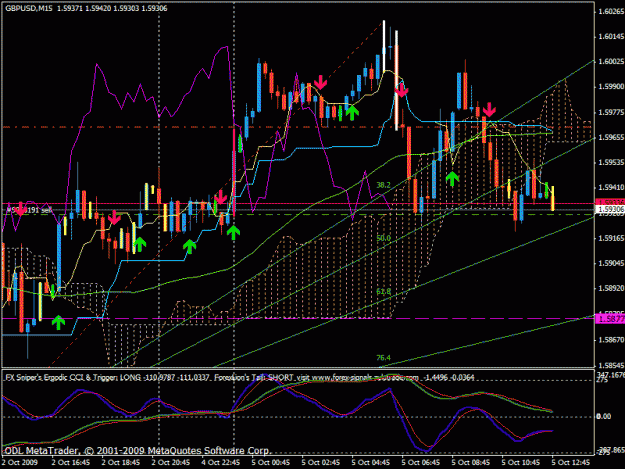Select the 1.60145 price axis label
This screenshot has width=625, height=469.
[x=611, y=37]
